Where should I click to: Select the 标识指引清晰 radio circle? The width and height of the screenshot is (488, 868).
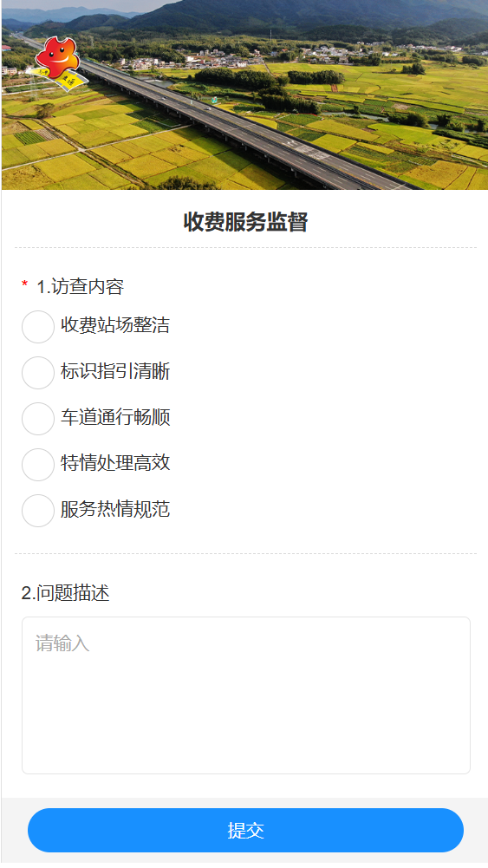[37, 373]
